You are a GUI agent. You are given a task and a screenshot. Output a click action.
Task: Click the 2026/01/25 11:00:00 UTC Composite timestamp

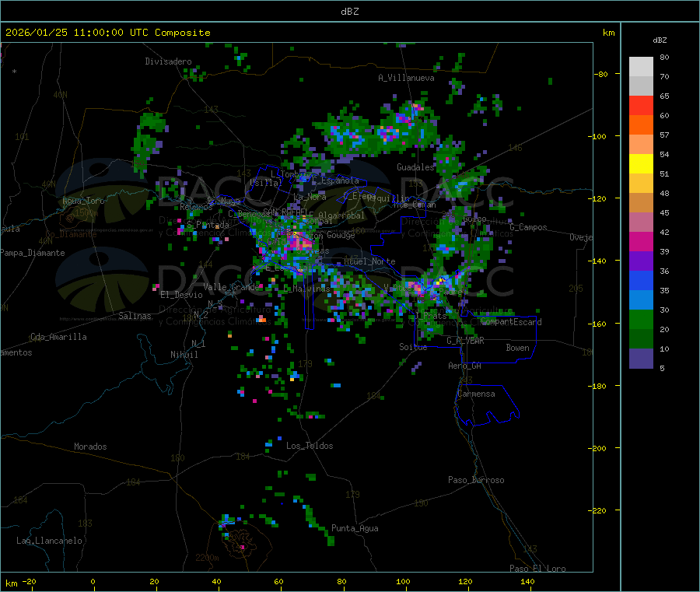pyautogui.click(x=107, y=33)
